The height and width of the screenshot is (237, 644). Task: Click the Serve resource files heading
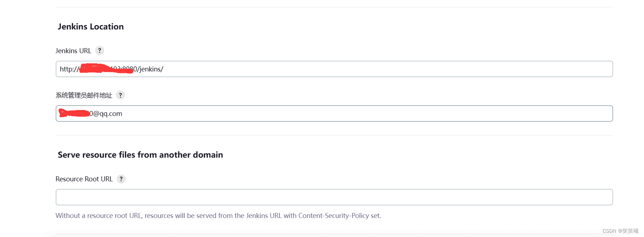[x=140, y=155]
